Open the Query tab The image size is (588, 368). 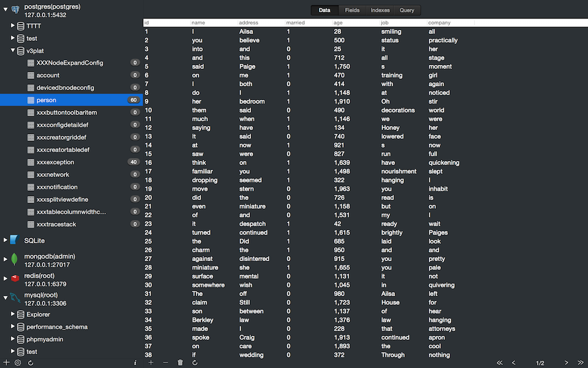pos(407,10)
